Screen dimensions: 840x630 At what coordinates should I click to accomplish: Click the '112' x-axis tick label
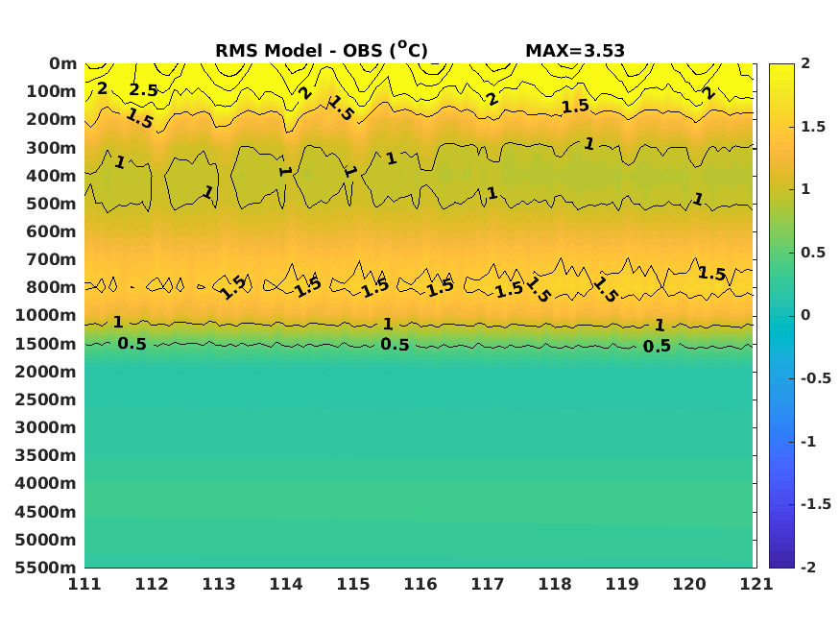[152, 584]
